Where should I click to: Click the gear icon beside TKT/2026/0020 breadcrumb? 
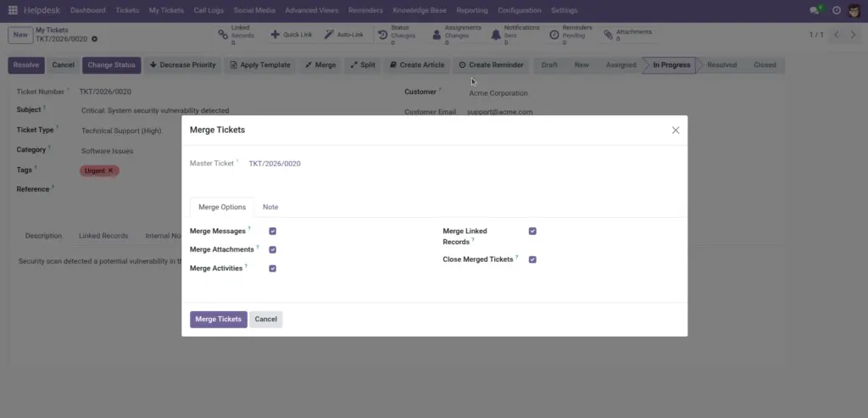(94, 39)
